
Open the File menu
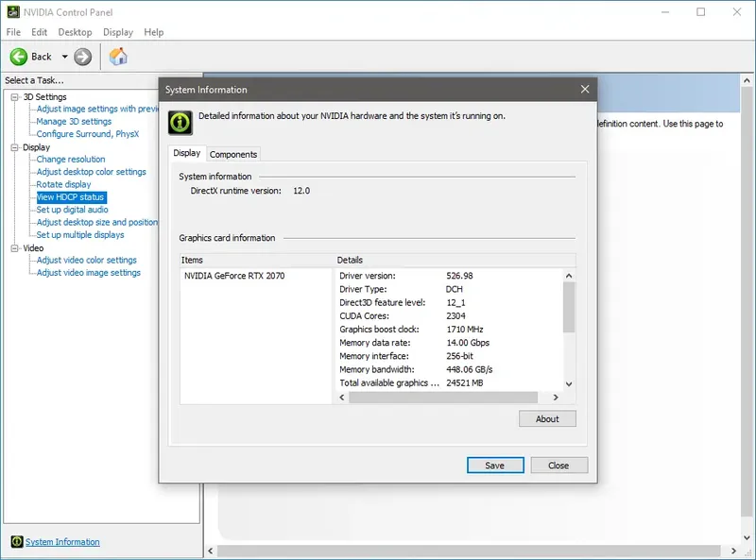13,32
